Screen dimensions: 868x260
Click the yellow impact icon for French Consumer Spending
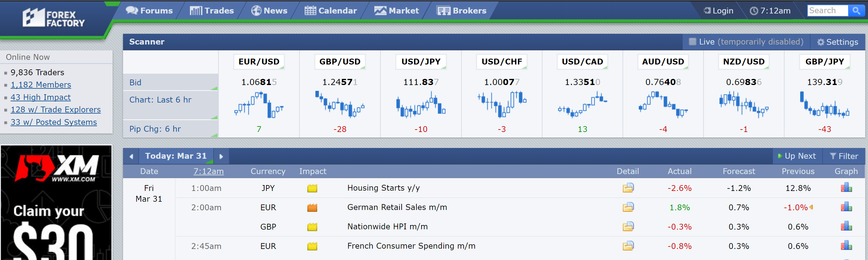[312, 246]
